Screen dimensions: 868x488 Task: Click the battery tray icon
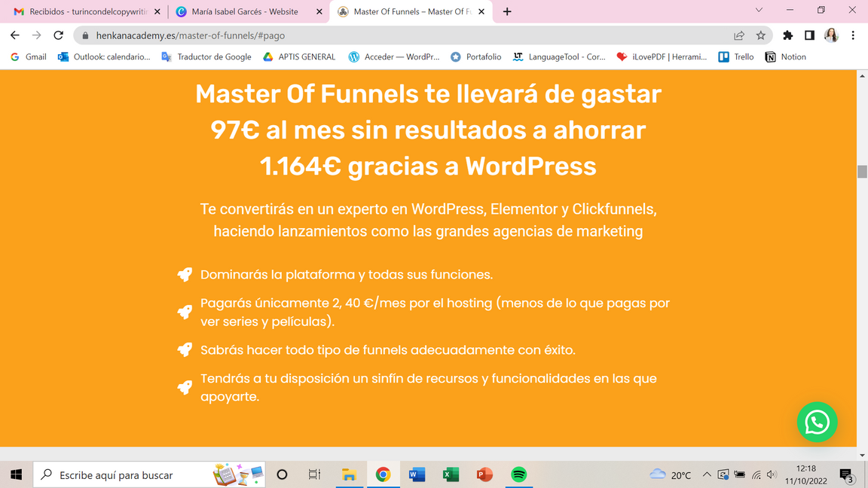click(740, 474)
